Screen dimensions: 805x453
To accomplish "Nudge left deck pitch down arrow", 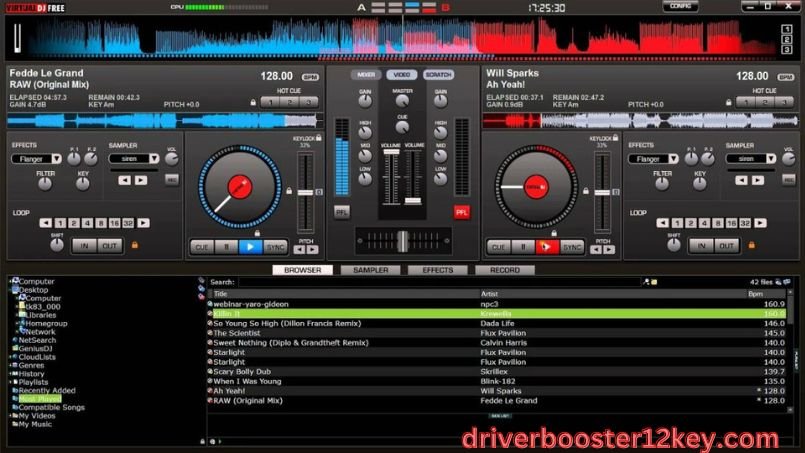I will [x=299, y=250].
